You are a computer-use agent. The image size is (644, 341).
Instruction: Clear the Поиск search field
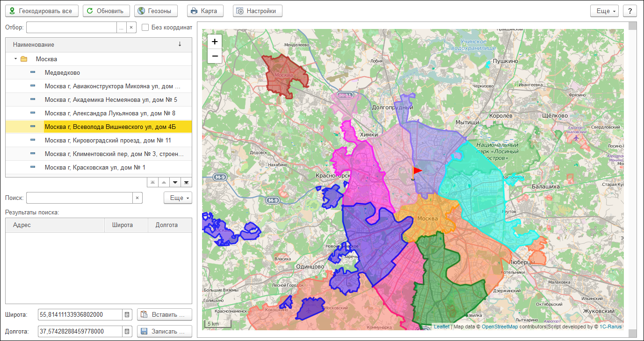[x=137, y=198]
